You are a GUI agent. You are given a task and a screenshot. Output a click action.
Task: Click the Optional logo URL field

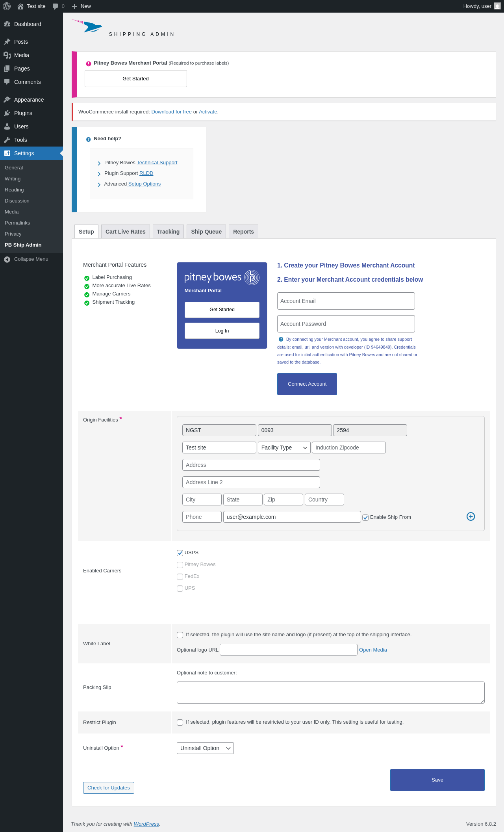289,650
